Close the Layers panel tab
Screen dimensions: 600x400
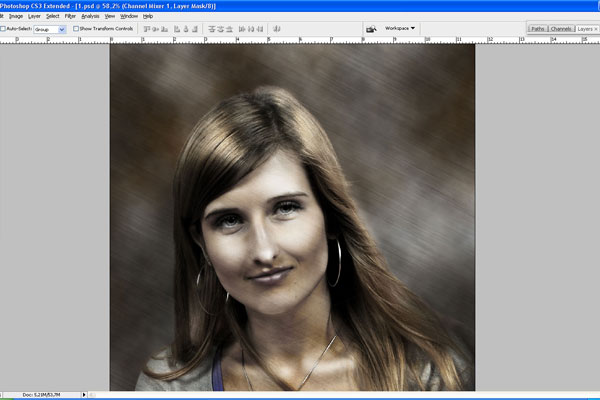coord(596,29)
